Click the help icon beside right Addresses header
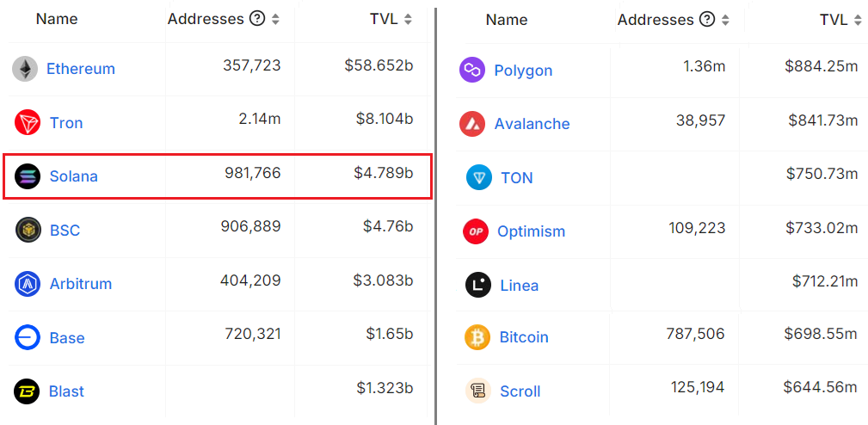 [x=707, y=20]
